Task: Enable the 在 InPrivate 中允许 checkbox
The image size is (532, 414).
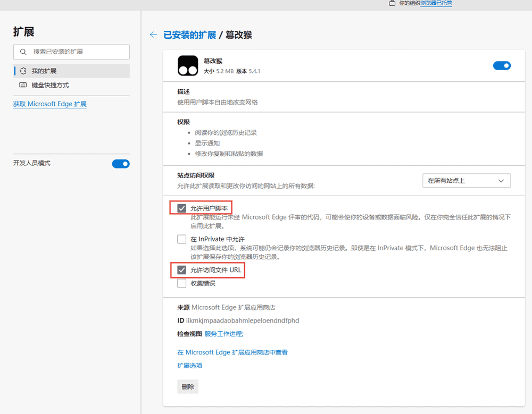Action: (x=182, y=239)
